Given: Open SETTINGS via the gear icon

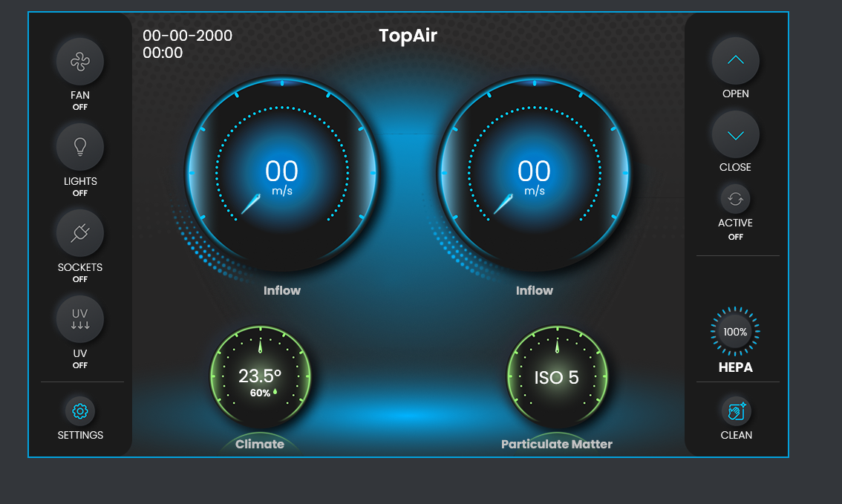Looking at the screenshot, I should 80,411.
